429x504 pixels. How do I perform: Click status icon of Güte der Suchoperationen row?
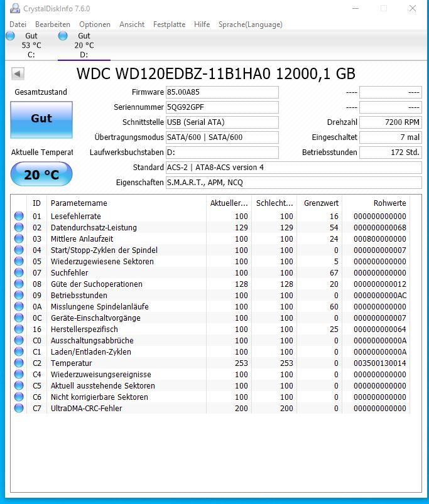click(x=19, y=284)
